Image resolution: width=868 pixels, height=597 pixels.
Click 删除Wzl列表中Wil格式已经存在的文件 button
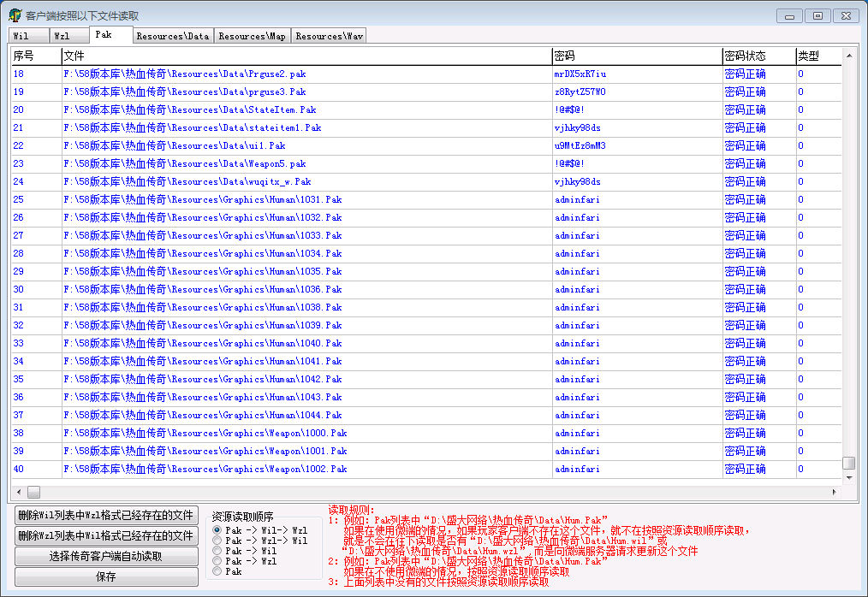click(106, 535)
